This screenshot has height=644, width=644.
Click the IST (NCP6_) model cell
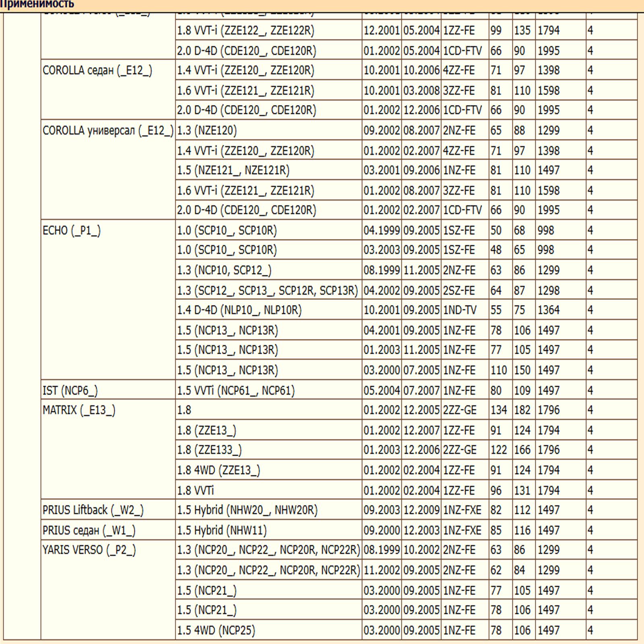pyautogui.click(x=70, y=390)
